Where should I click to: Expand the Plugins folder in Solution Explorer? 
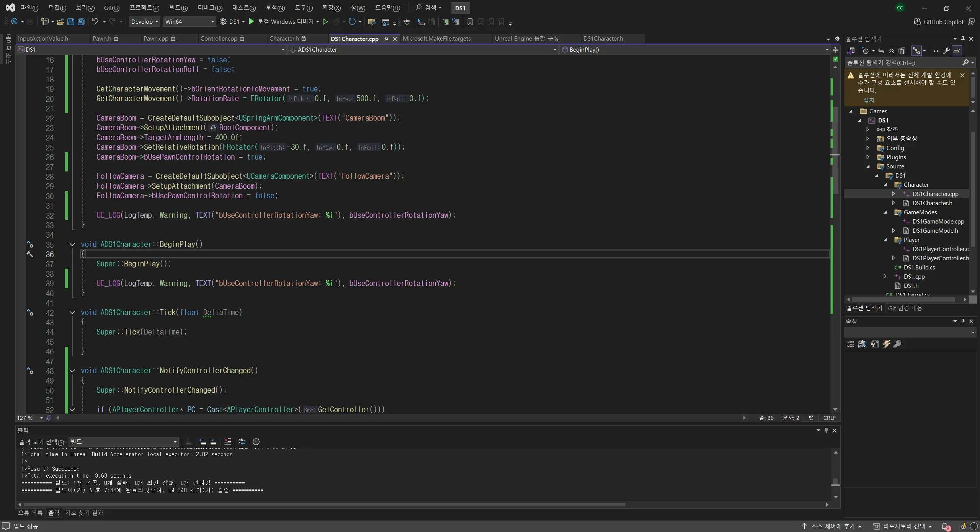(x=868, y=157)
